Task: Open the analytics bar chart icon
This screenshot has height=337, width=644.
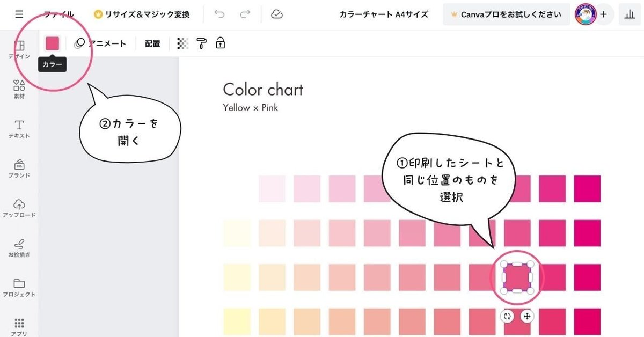Action: tap(630, 15)
